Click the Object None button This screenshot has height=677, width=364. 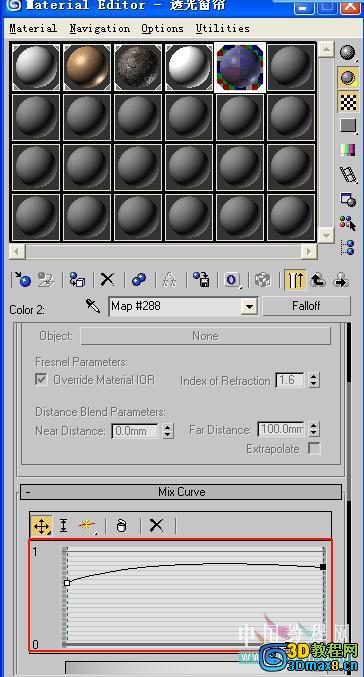tap(206, 336)
